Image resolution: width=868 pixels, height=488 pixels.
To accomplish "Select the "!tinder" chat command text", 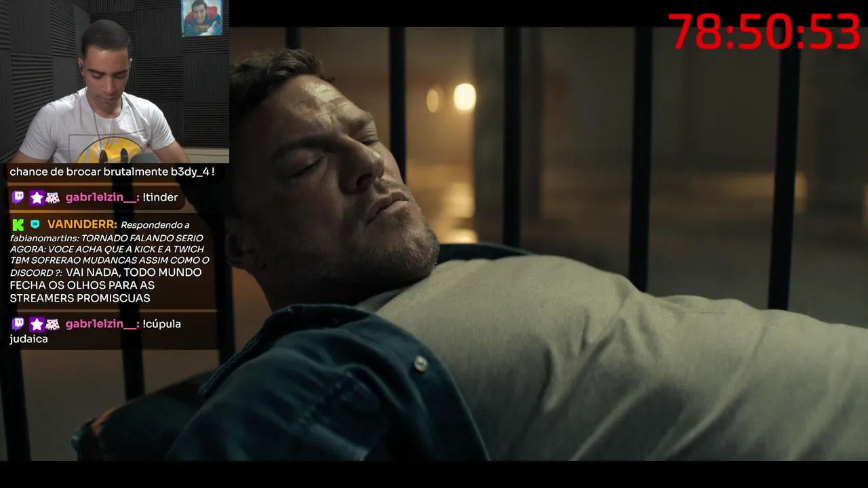I will coord(160,197).
